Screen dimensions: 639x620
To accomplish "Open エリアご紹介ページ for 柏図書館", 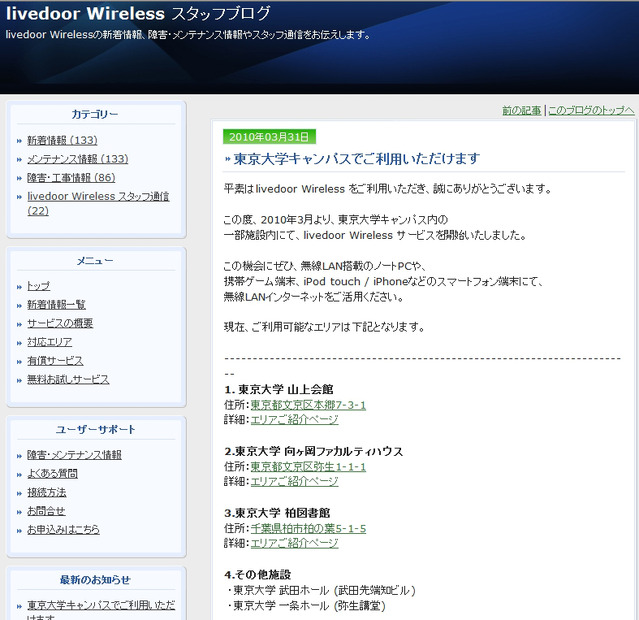I will click(x=294, y=543).
